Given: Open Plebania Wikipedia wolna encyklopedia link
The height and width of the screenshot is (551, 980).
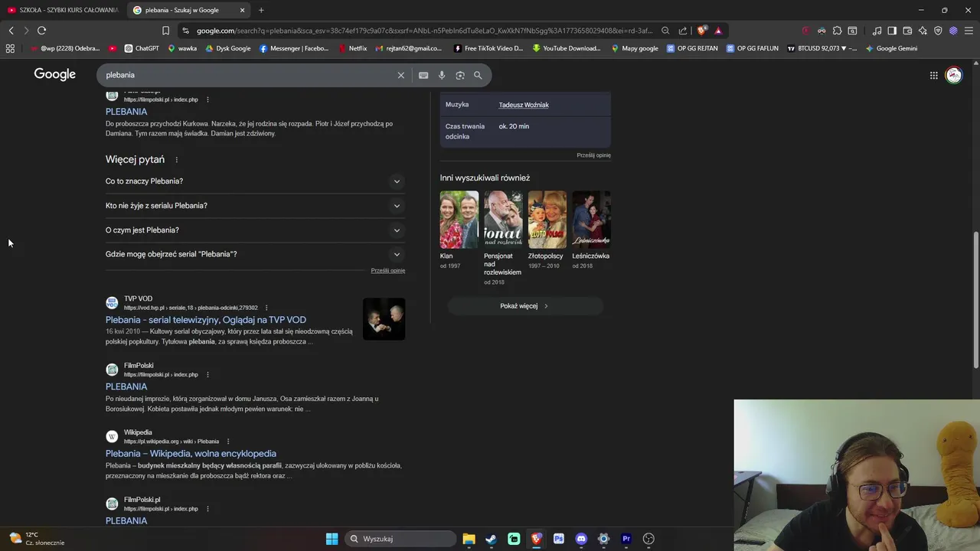Looking at the screenshot, I should click(x=191, y=454).
